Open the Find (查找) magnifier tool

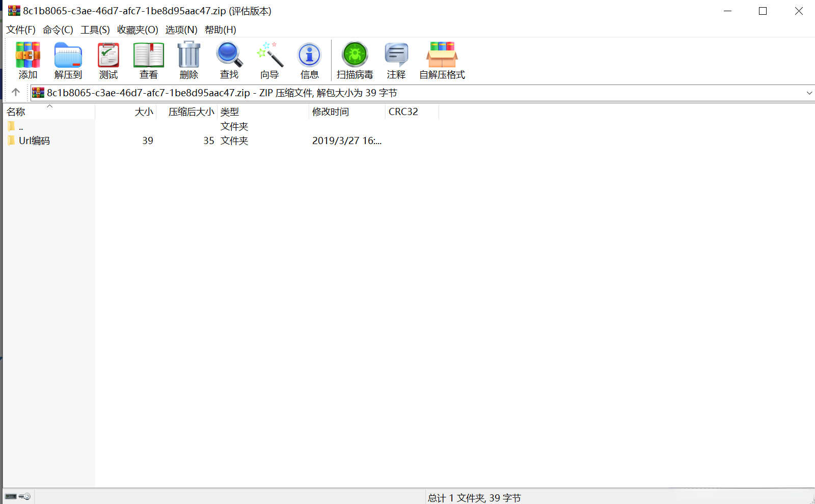(229, 60)
